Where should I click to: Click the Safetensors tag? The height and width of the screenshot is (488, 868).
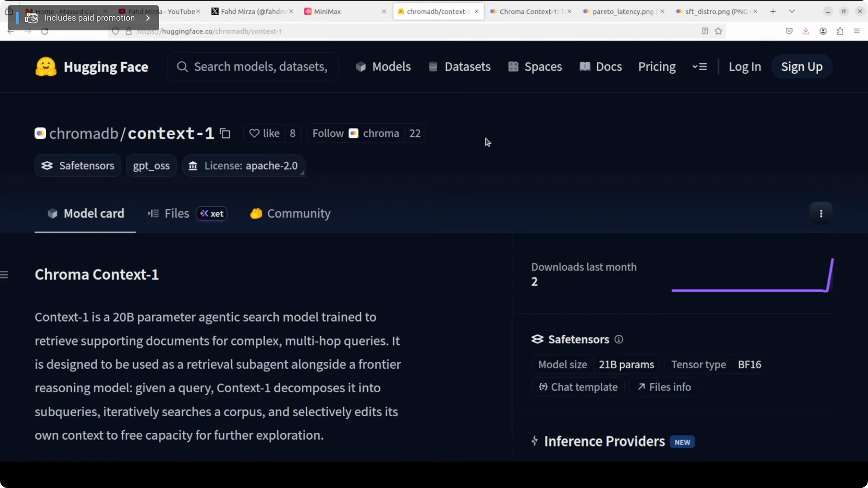pyautogui.click(x=78, y=166)
